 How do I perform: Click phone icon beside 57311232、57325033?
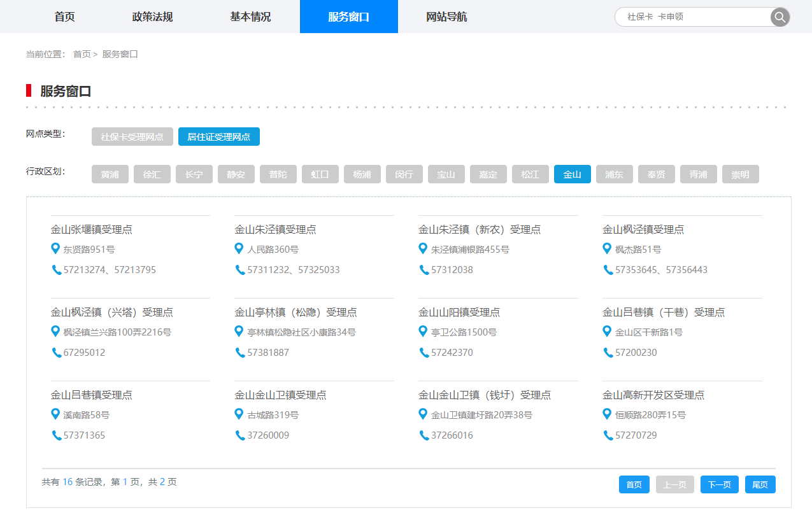[x=240, y=270]
